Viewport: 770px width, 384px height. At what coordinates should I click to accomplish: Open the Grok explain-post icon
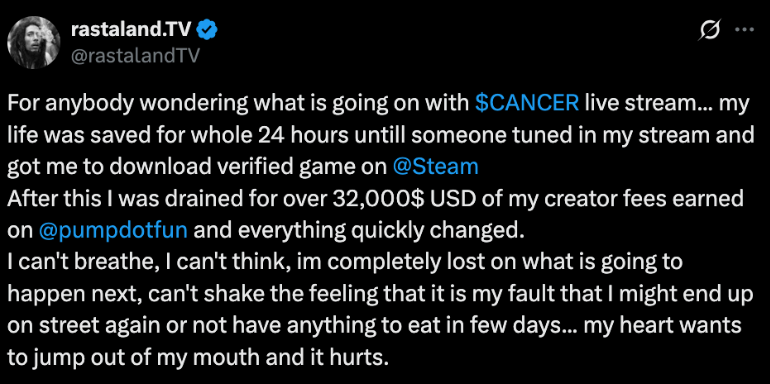point(710,31)
